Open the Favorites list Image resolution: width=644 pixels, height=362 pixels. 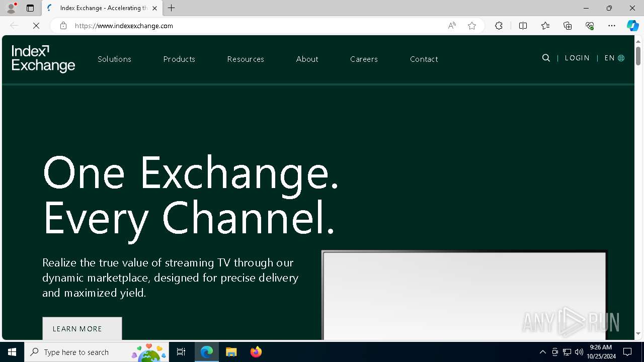(545, 26)
